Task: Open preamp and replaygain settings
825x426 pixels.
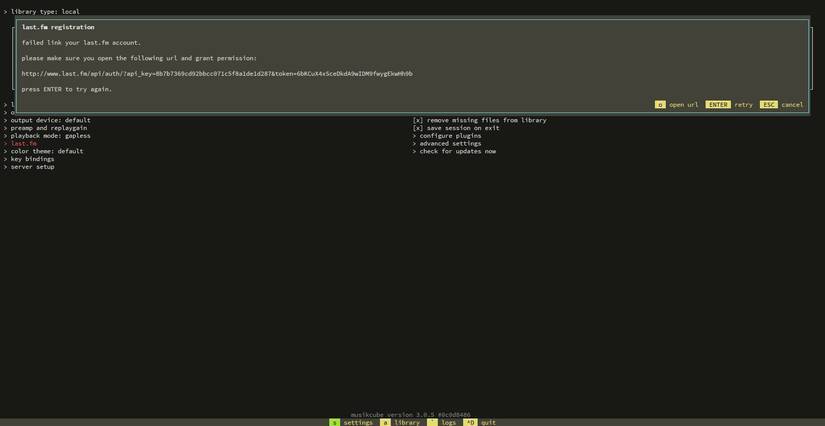Action: click(x=45, y=128)
